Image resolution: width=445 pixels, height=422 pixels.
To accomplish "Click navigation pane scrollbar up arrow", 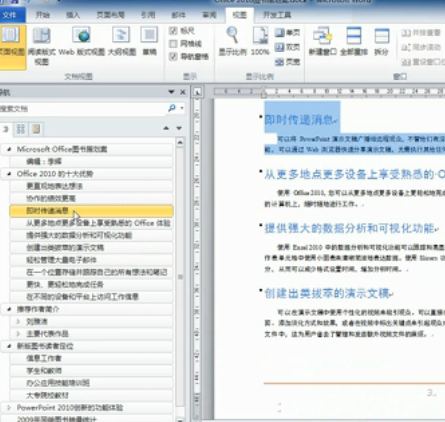I will point(180,143).
